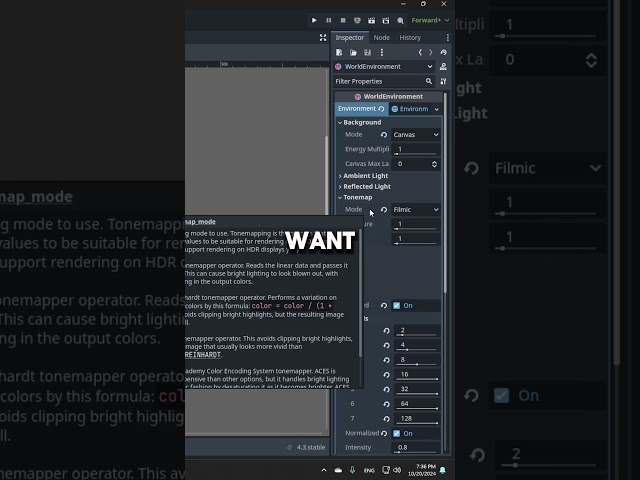Save the current resource disk icon
This screenshot has width=640, height=480.
[x=367, y=52]
